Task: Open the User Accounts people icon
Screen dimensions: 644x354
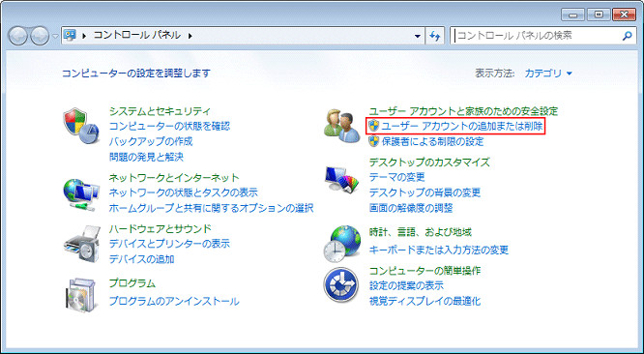Action: click(341, 126)
